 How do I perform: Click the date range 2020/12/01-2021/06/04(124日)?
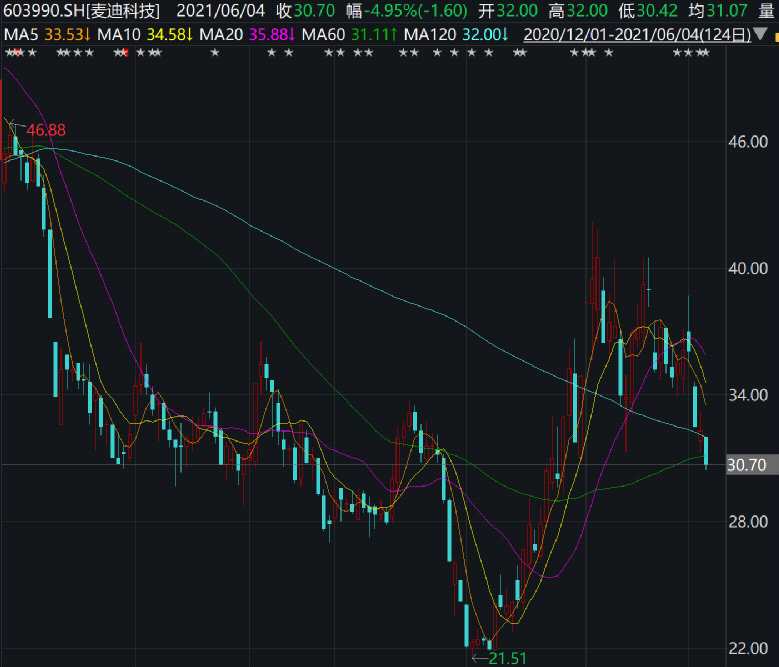(x=637, y=34)
